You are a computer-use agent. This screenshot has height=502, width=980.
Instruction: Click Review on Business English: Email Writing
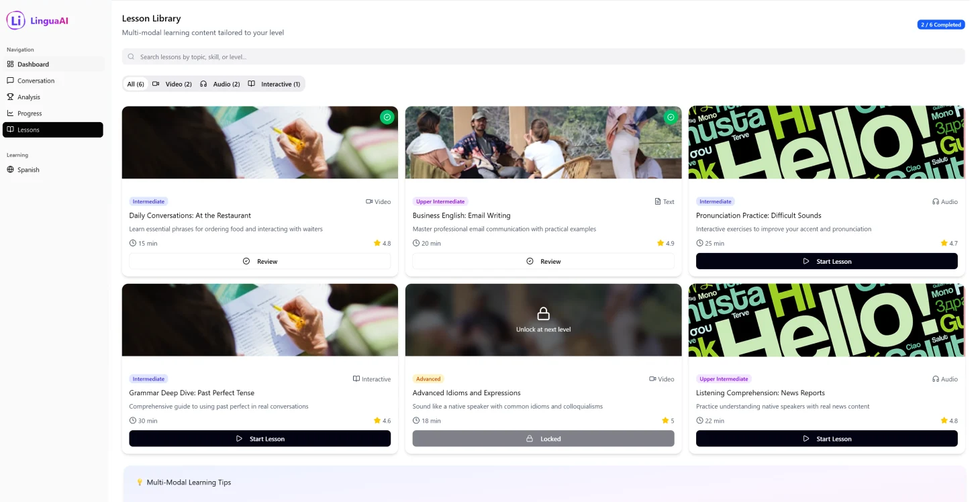[x=543, y=261]
